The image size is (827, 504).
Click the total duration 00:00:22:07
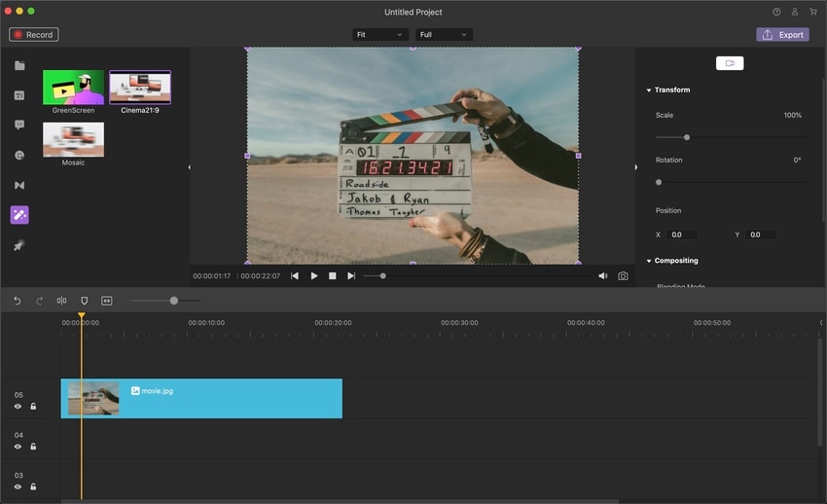[x=260, y=275]
